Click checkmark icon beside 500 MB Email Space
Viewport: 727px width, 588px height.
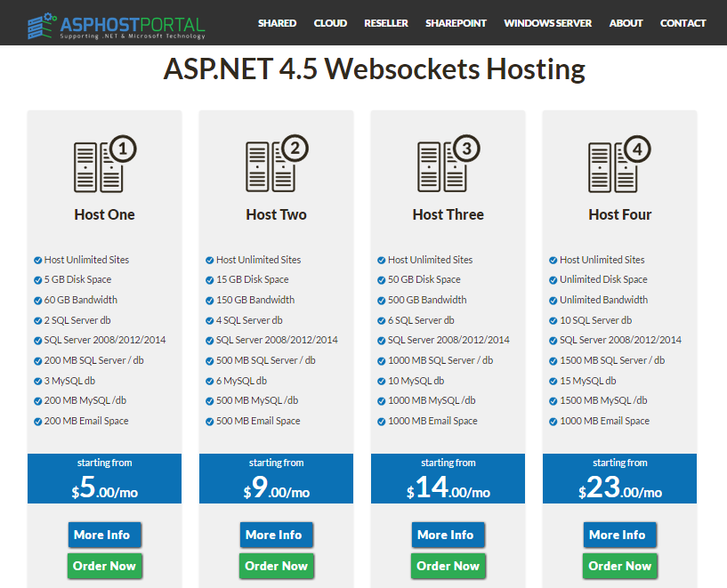(x=210, y=422)
